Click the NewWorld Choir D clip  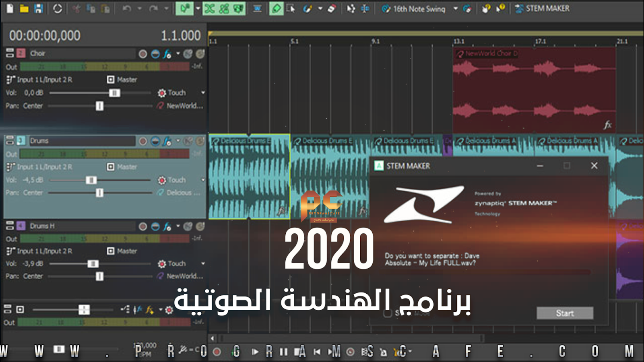click(534, 90)
